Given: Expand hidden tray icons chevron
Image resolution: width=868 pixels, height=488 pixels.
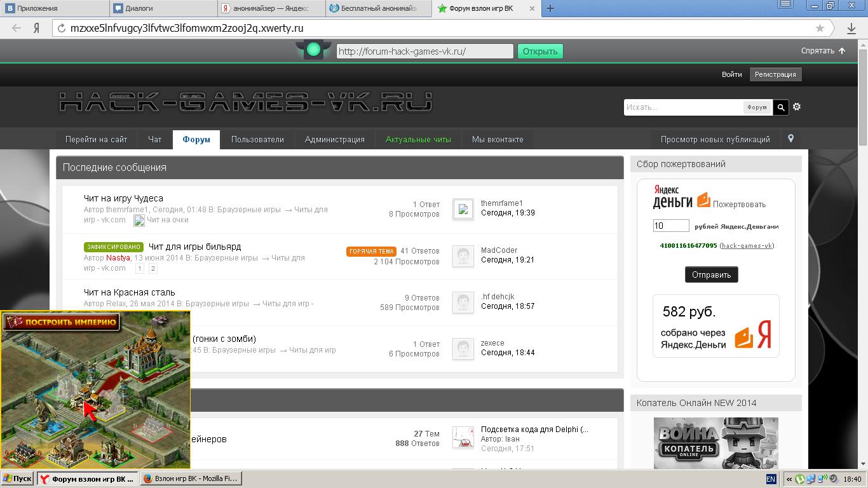Looking at the screenshot, I should (x=789, y=479).
